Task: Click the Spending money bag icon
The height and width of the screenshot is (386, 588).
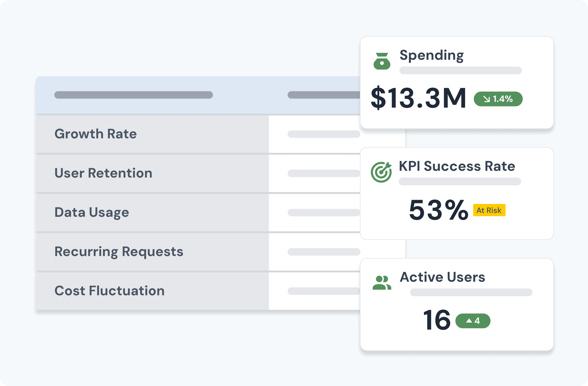Action: point(382,61)
